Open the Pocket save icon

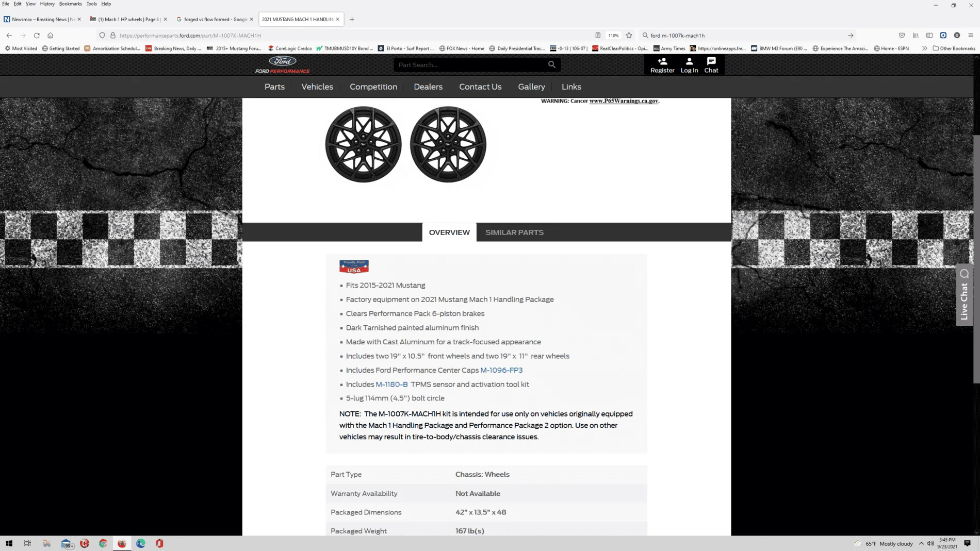point(902,36)
